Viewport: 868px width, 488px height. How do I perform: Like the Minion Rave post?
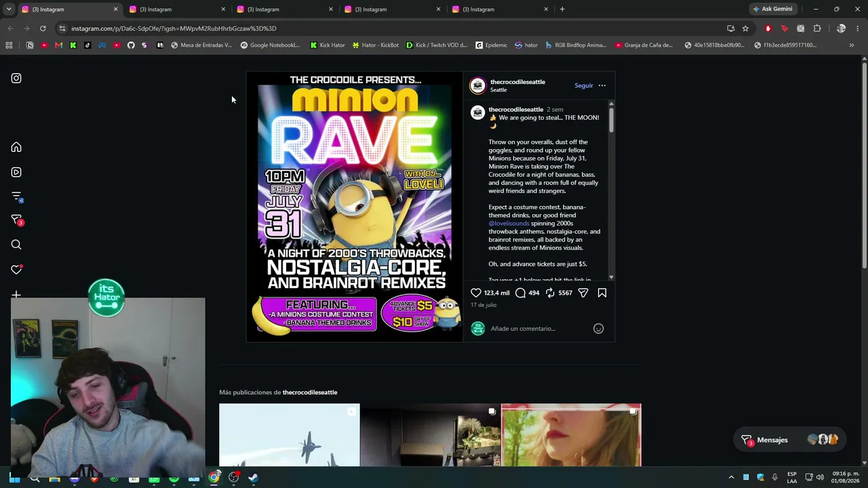point(476,293)
